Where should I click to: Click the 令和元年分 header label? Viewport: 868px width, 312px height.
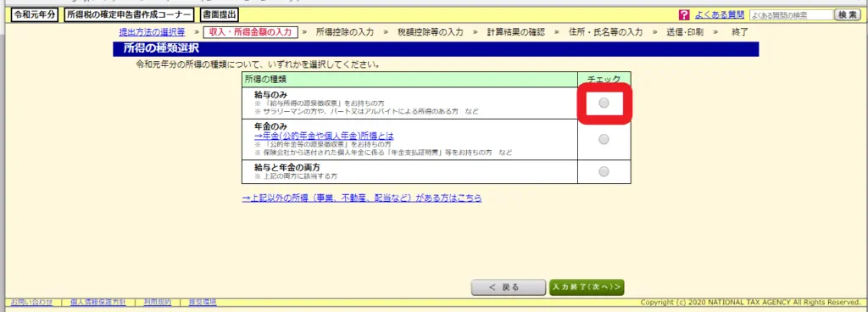click(x=34, y=15)
